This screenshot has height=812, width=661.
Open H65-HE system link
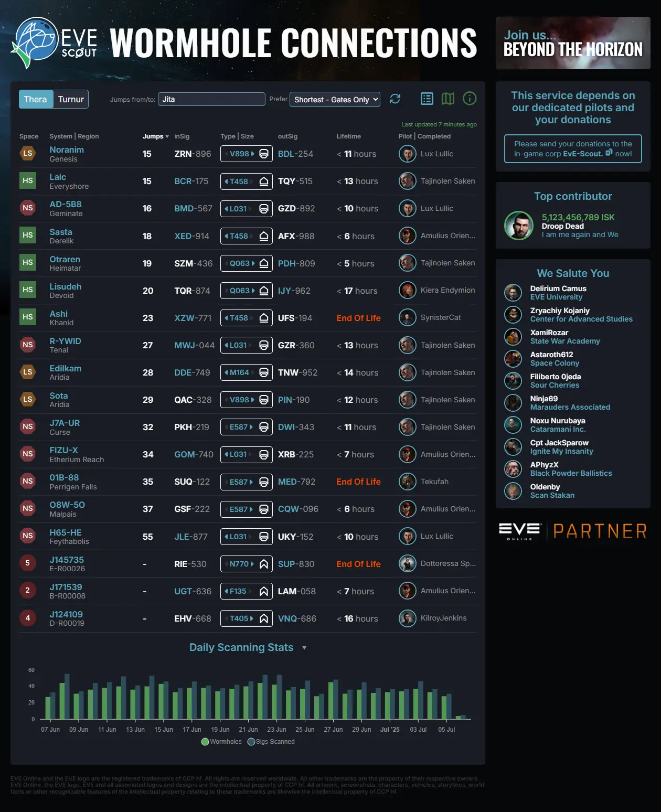tap(66, 532)
